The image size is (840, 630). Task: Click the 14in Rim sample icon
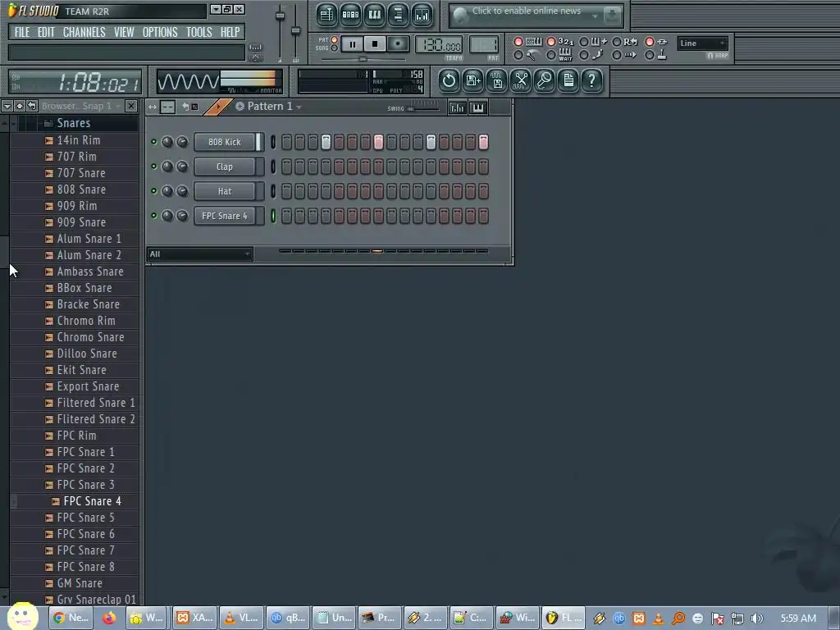point(48,141)
